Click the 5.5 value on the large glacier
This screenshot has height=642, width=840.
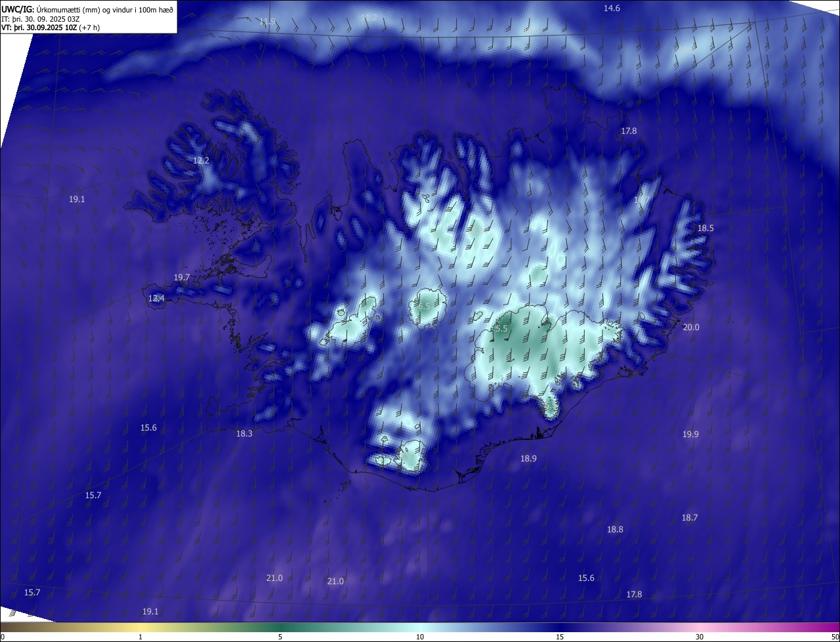click(501, 329)
